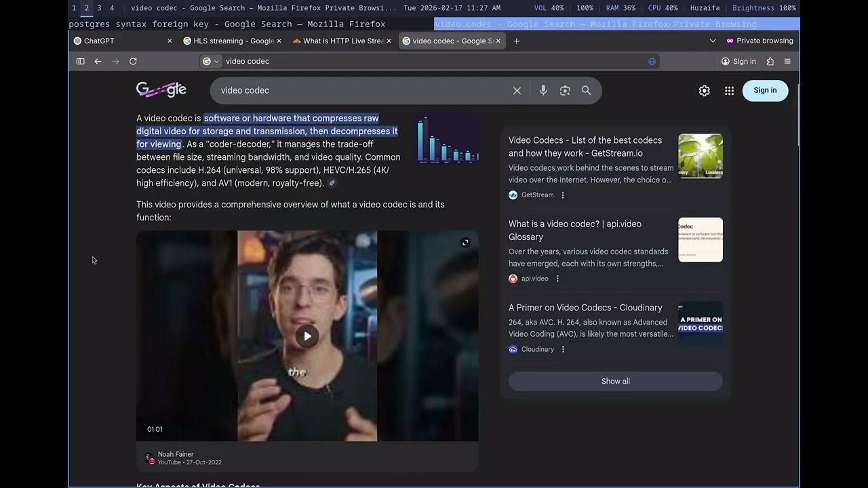Screen dimensions: 868x488
Task: Play the Noah Fainer video
Action: 307,336
